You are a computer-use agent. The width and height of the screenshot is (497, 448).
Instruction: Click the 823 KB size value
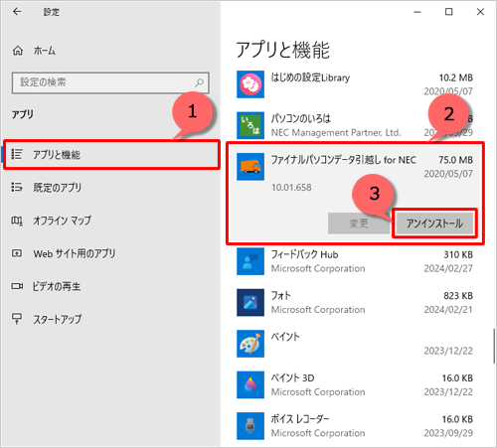pos(458,296)
